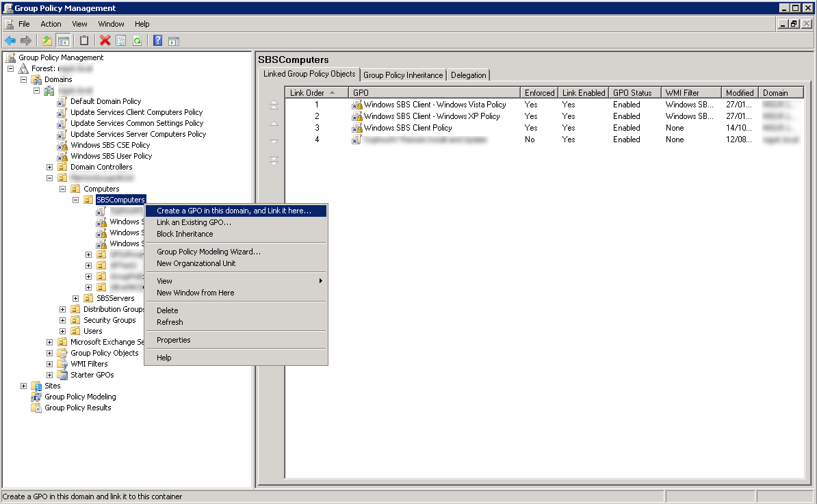Switch to the Delegation tab
This screenshot has width=817, height=504.
click(x=469, y=75)
